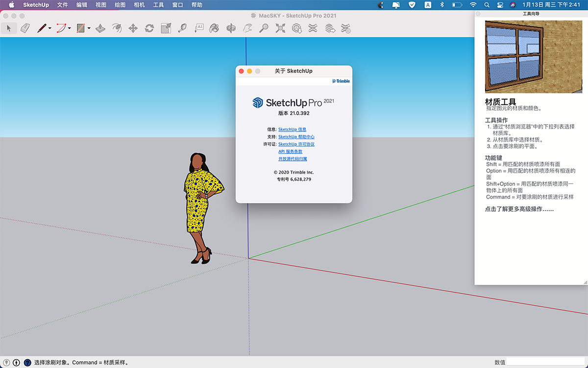The width and height of the screenshot is (588, 368).
Task: Click the 专利号 6,628,279 text
Action: coord(294,180)
